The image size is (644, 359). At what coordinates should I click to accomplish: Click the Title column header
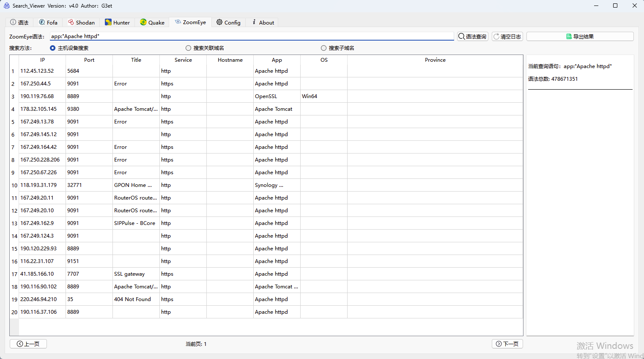(x=136, y=60)
